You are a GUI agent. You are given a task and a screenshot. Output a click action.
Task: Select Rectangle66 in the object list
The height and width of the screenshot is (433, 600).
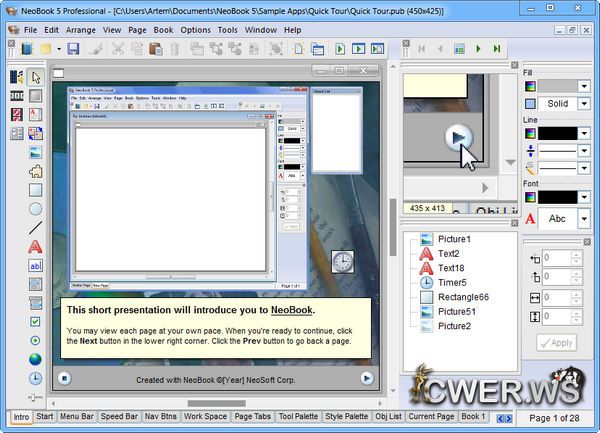point(463,297)
